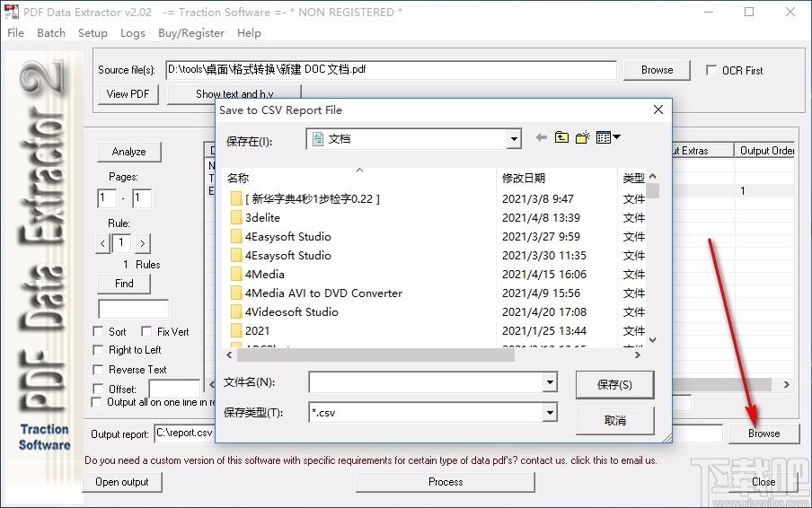
Task: Click the Output report path field
Action: [x=185, y=433]
